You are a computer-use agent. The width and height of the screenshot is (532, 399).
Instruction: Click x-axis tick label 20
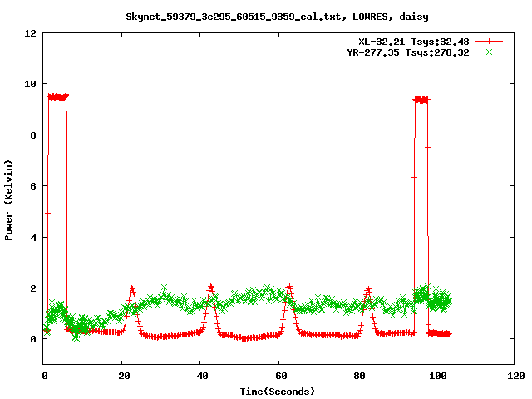tap(124, 376)
